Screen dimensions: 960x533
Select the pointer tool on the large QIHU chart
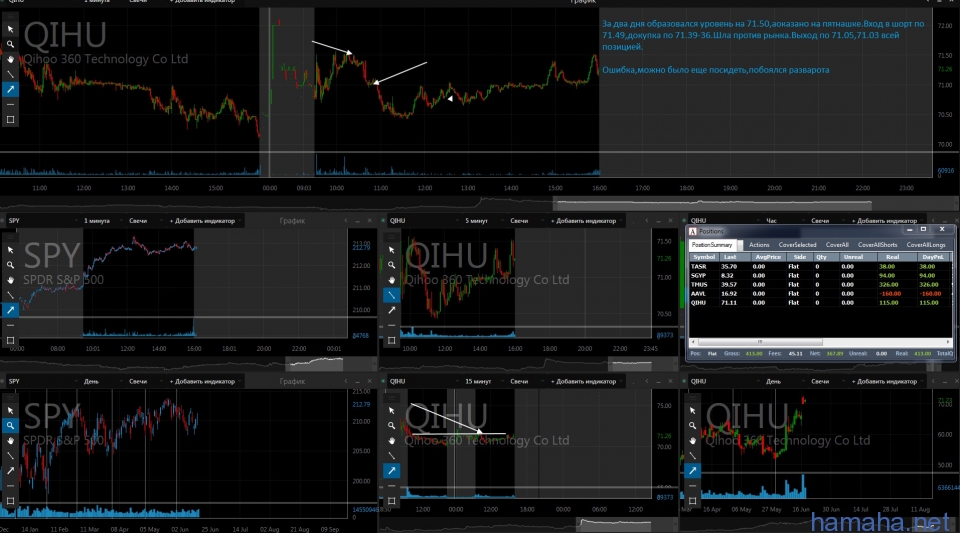(x=10, y=29)
